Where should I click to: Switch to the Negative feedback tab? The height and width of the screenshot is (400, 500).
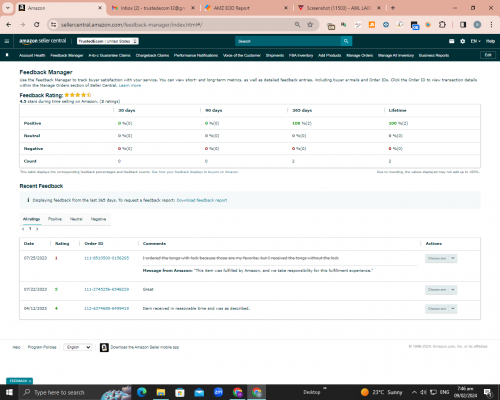click(98, 219)
